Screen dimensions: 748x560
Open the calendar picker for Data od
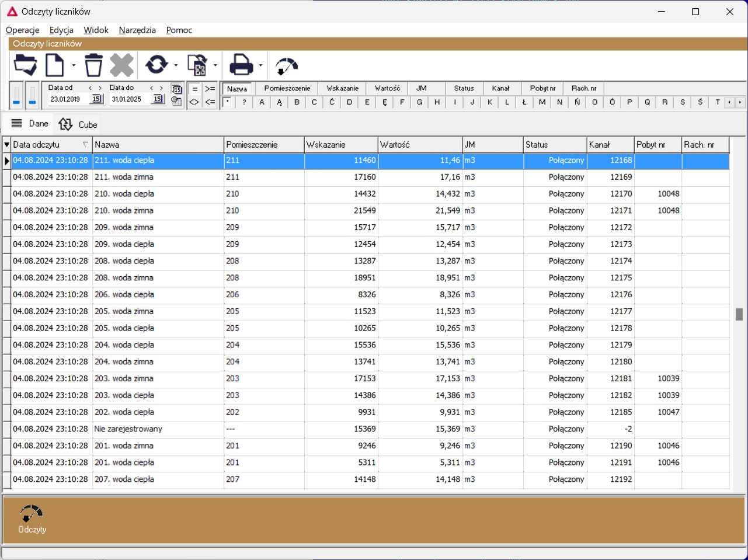point(97,99)
